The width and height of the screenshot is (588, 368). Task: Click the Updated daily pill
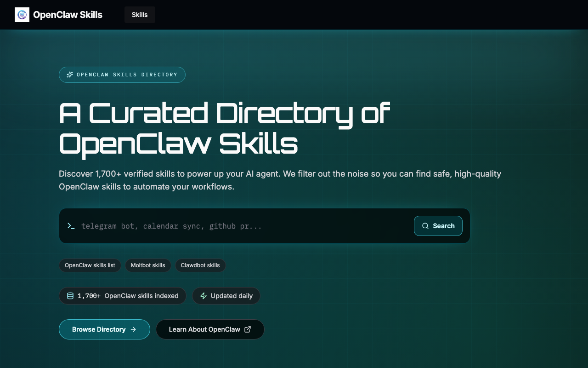click(x=226, y=296)
